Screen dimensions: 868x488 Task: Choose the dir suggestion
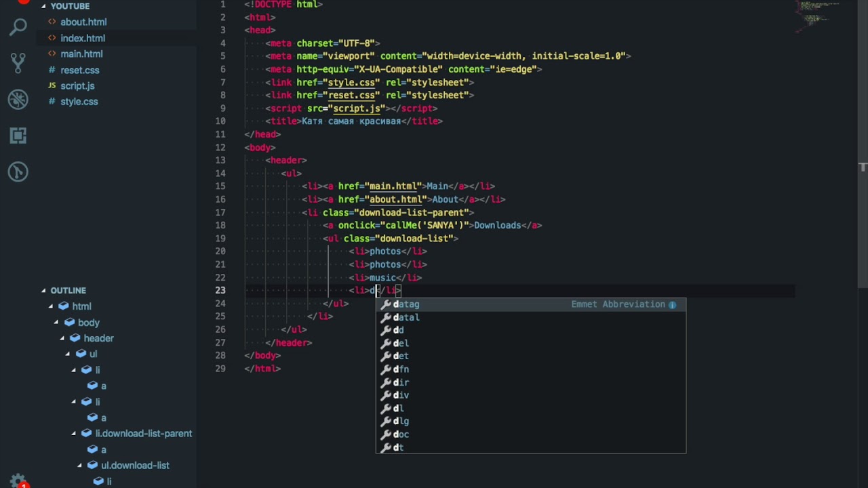tap(531, 382)
